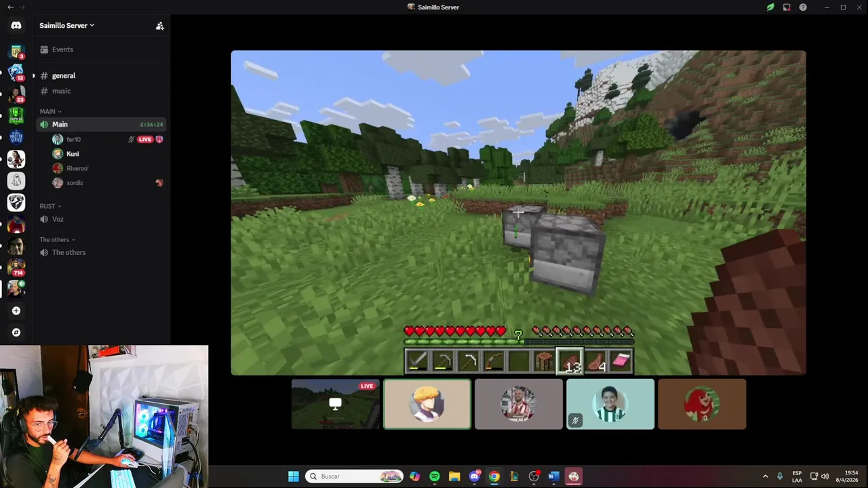Viewport: 868px width, 488px height.
Task: Click the Windows Start button
Action: pyautogui.click(x=294, y=476)
